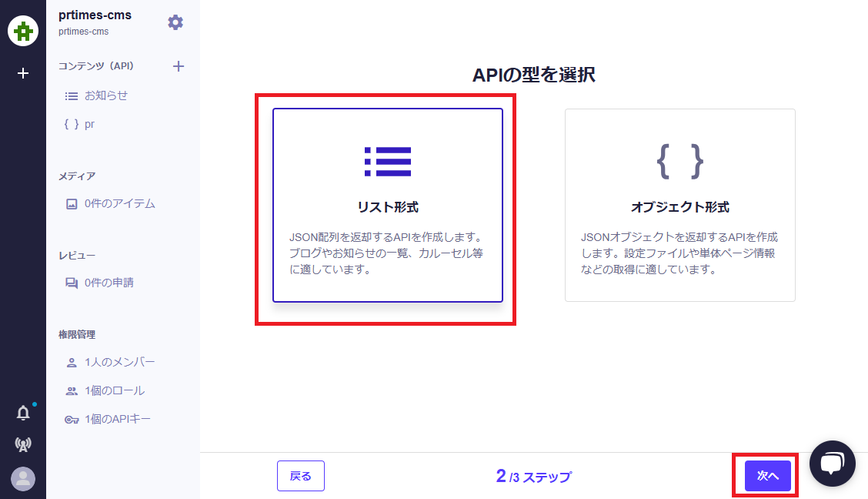Open notifications bell icon
868x499 pixels.
23,414
